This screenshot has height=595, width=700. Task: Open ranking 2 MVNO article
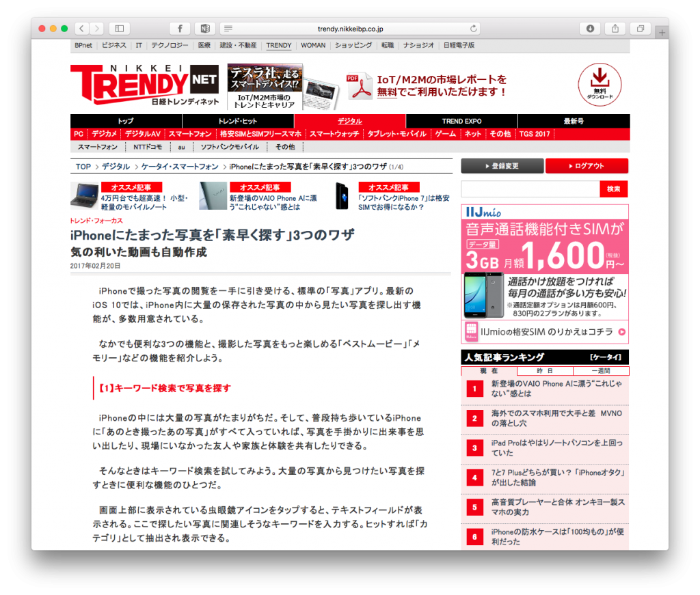(x=556, y=418)
